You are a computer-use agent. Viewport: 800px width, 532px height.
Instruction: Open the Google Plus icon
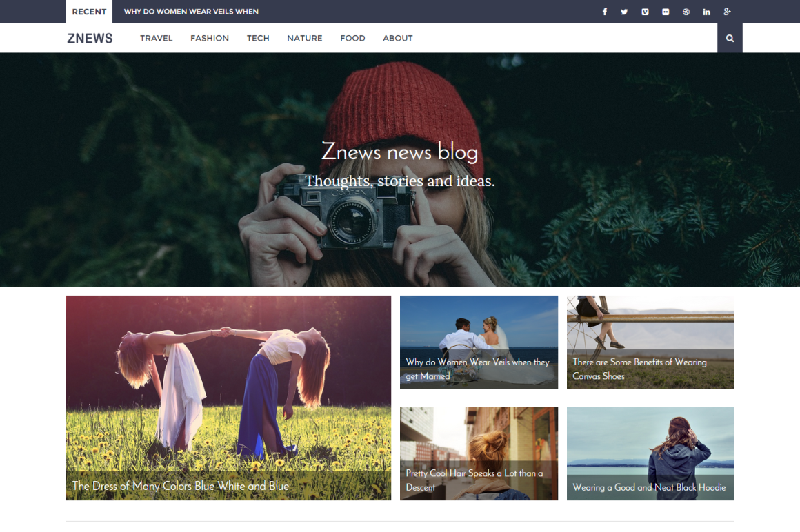[727, 12]
